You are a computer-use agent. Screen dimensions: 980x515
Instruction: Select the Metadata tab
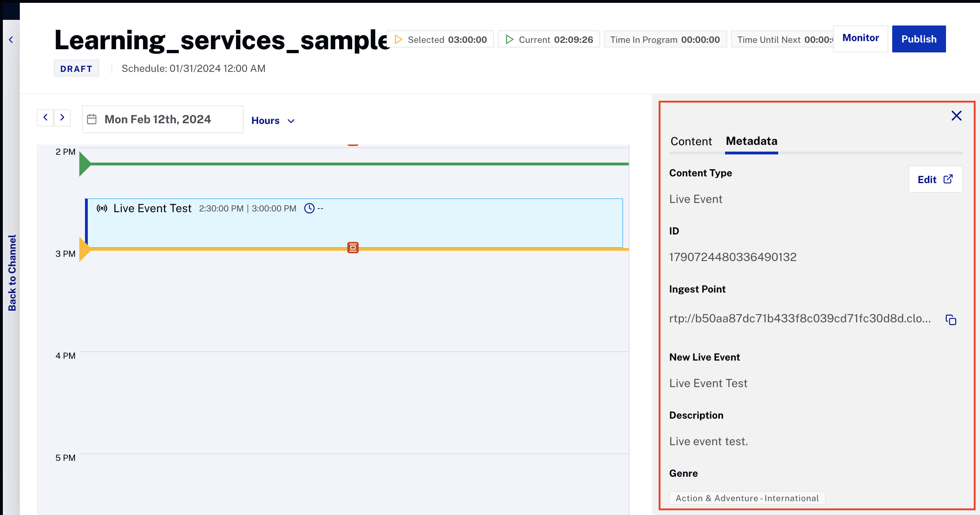tap(751, 141)
